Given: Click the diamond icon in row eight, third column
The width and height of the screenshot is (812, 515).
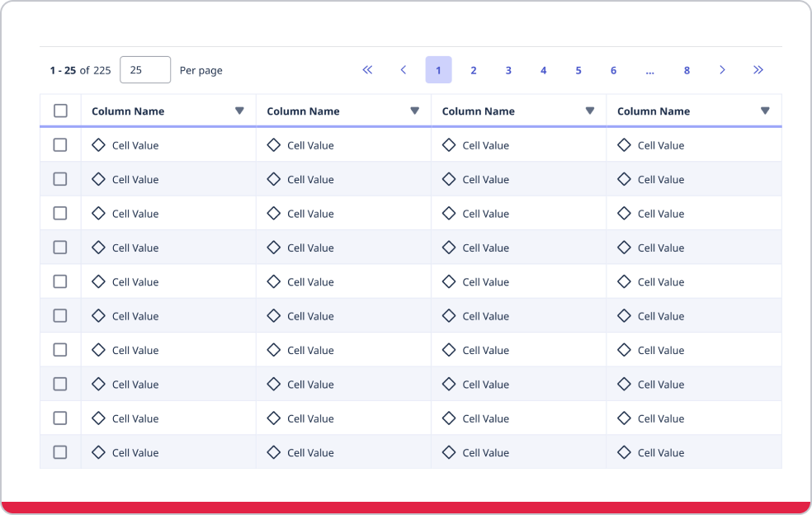Looking at the screenshot, I should click(449, 385).
